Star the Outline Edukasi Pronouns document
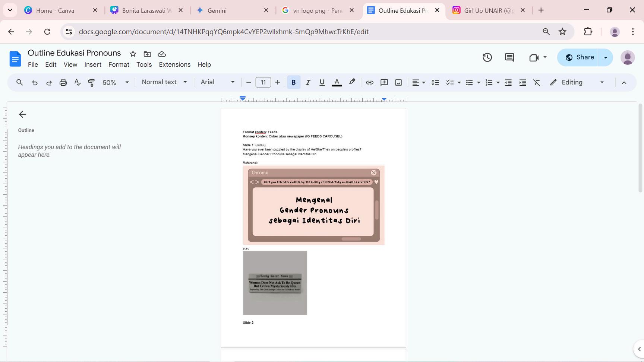Viewport: 644px width, 362px height. 133,54
